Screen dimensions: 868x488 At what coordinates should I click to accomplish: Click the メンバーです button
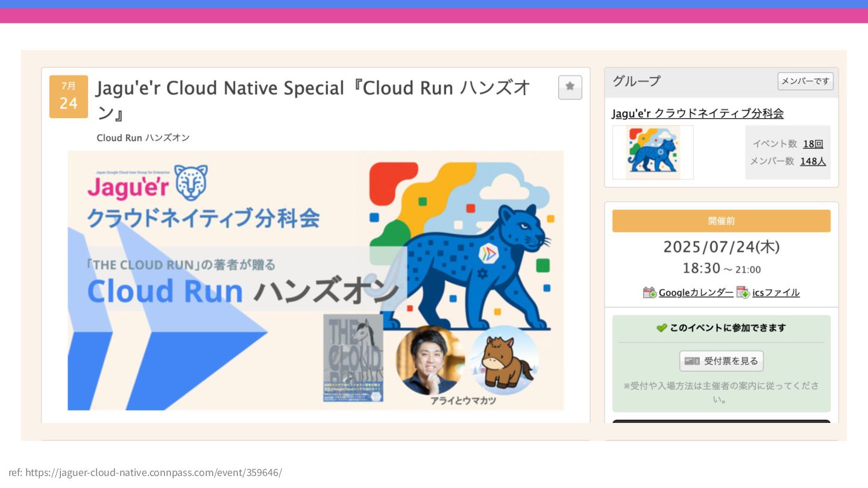coord(805,81)
